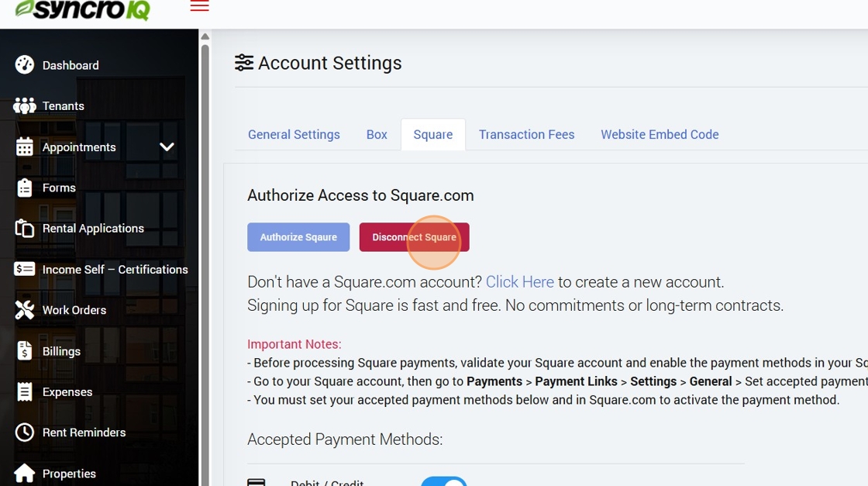Click the Account Settings sliders icon

pyautogui.click(x=244, y=63)
